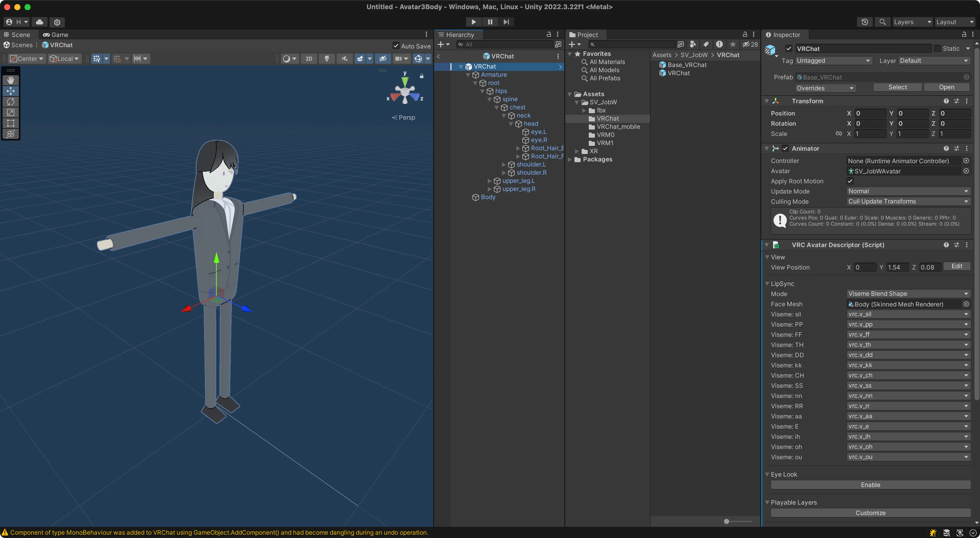Open the undo history icon
980x538 pixels.
tap(865, 22)
